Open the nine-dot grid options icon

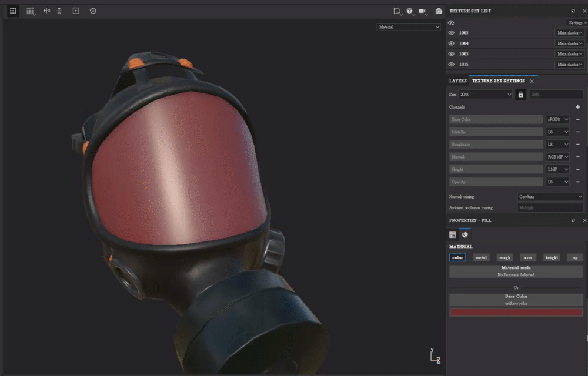pos(31,11)
